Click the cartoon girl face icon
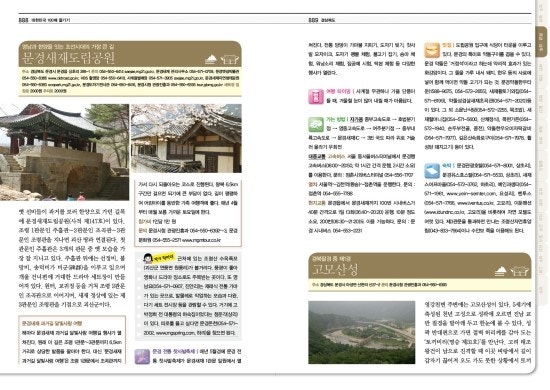Viewport: 550px width, 390px height. [x=148, y=258]
